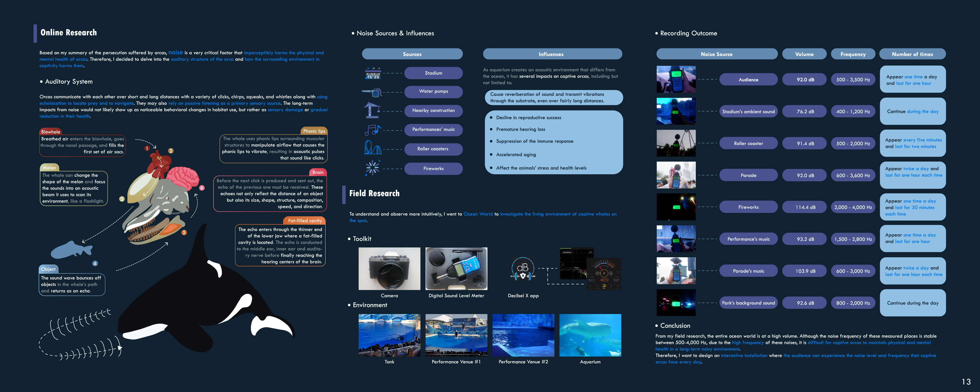Click the fireworks burst icon
980x392 pixels.
coord(372,168)
